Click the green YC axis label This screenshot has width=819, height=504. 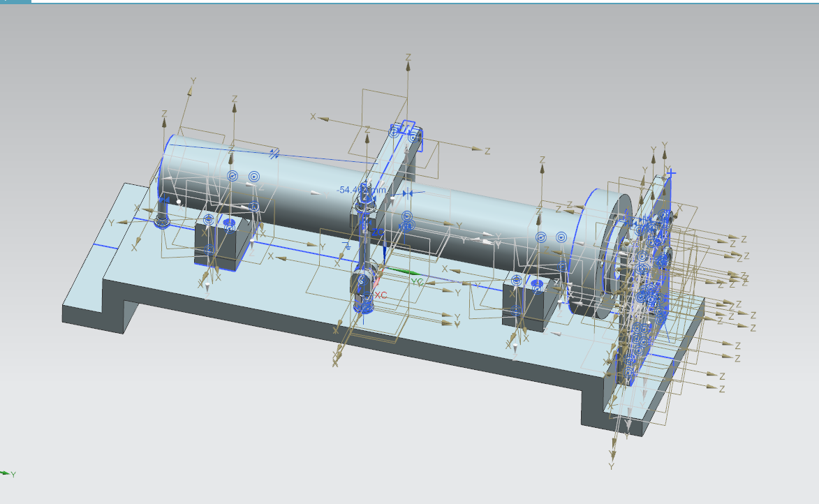(417, 282)
